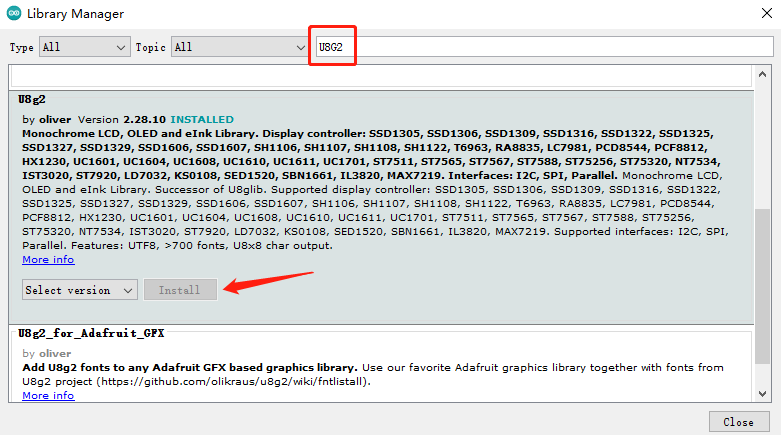Image resolution: width=781 pixels, height=435 pixels.
Task: Click the Topic label
Action: tap(150, 47)
